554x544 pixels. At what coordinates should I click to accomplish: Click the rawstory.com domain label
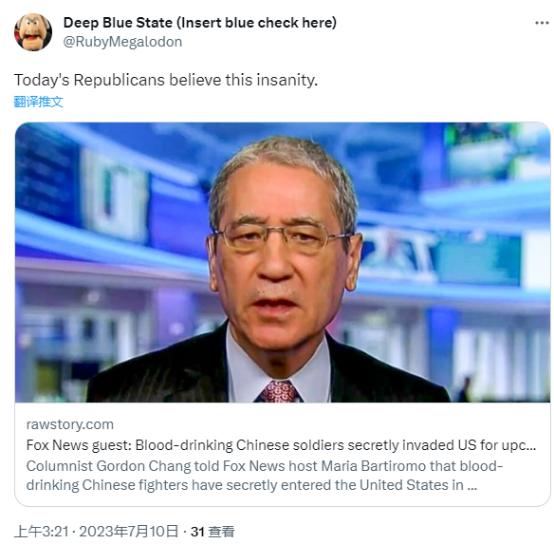pyautogui.click(x=70, y=424)
